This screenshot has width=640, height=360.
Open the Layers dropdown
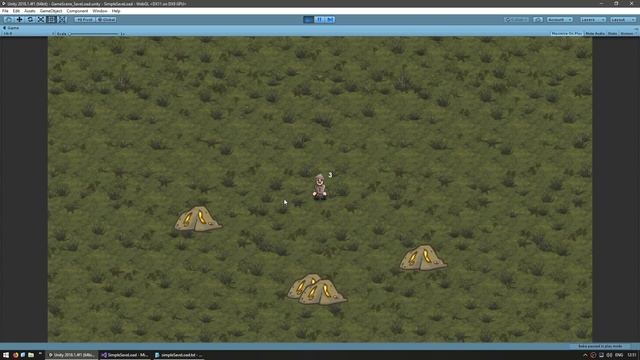[x=593, y=20]
